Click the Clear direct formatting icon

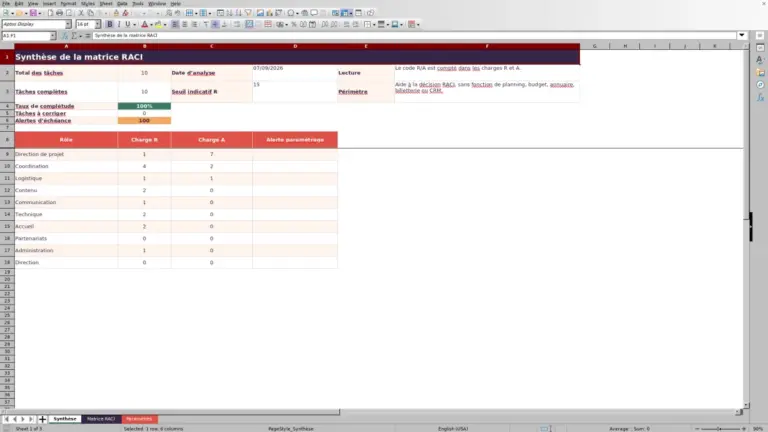tap(125, 13)
